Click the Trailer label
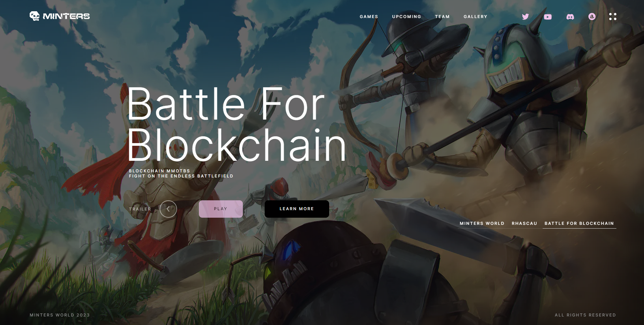Screen dimensions: 644x325 pyautogui.click(x=140, y=209)
